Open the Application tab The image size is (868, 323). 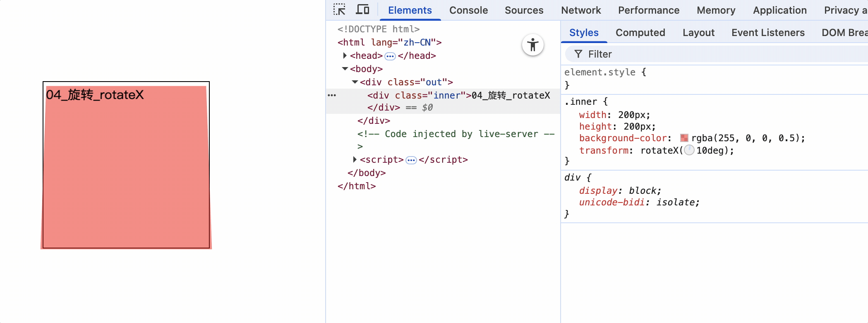pos(780,10)
